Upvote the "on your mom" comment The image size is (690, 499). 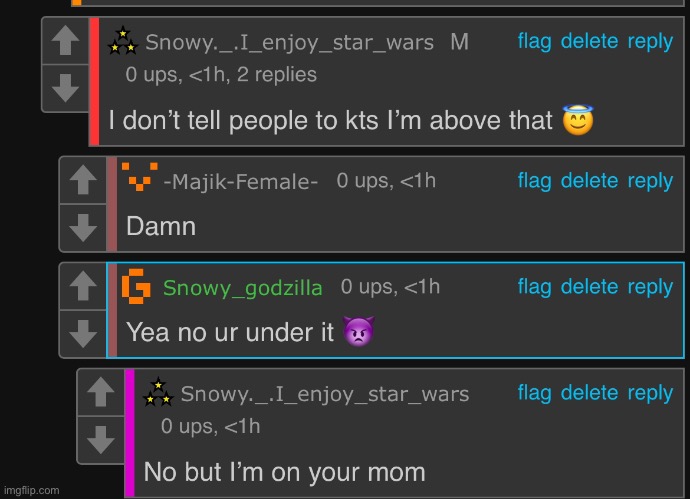click(x=100, y=392)
